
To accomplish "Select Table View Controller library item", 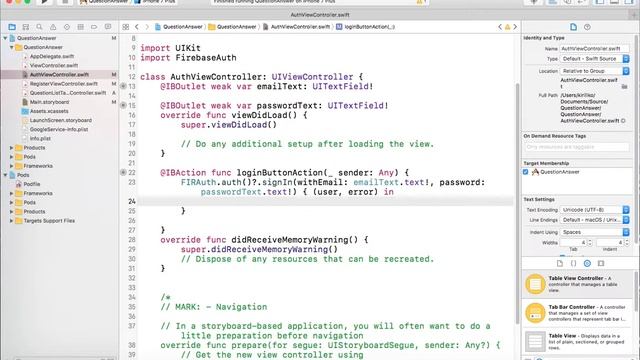I will 577,284.
